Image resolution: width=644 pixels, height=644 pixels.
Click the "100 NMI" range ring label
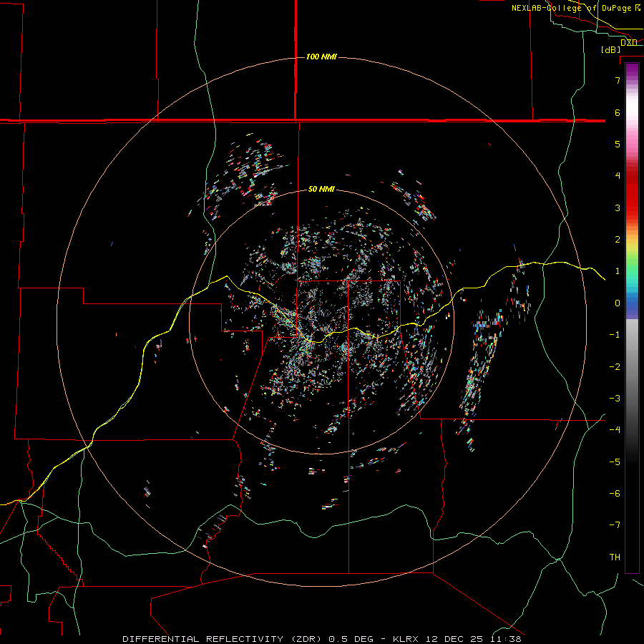321,57
